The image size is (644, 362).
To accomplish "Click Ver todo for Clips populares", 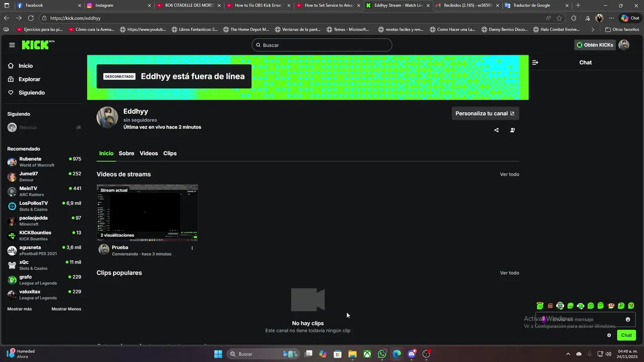I will pyautogui.click(x=509, y=273).
